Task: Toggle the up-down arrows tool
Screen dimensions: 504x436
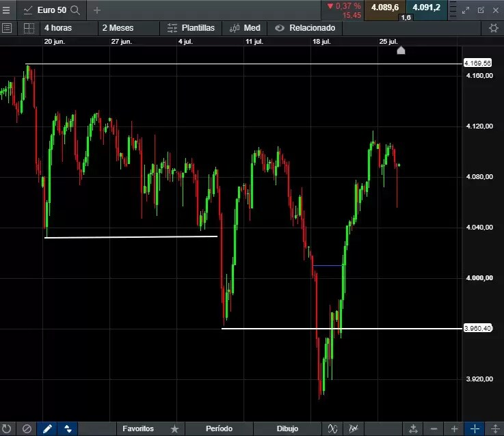Action: pos(68,429)
